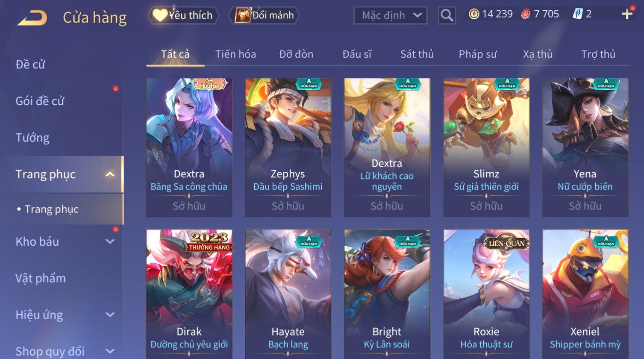Open Gói đề cử in sidebar
Screen dimensions: 644x359
(40, 101)
